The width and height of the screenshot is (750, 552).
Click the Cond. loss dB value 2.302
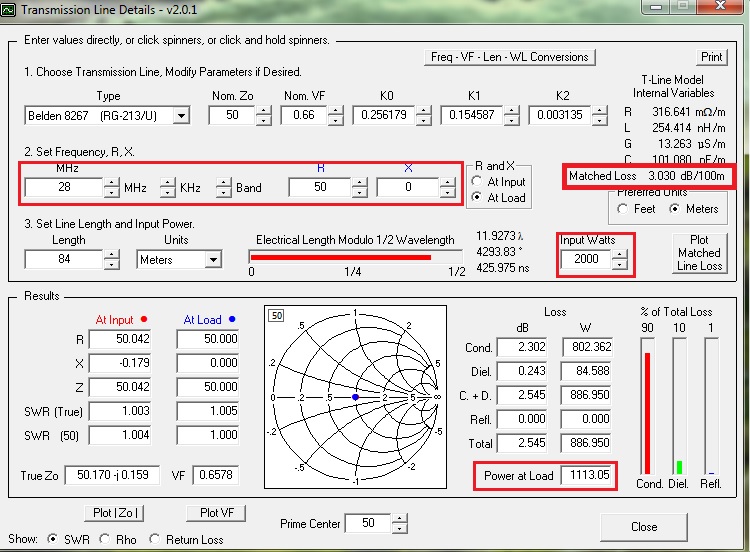(x=523, y=347)
